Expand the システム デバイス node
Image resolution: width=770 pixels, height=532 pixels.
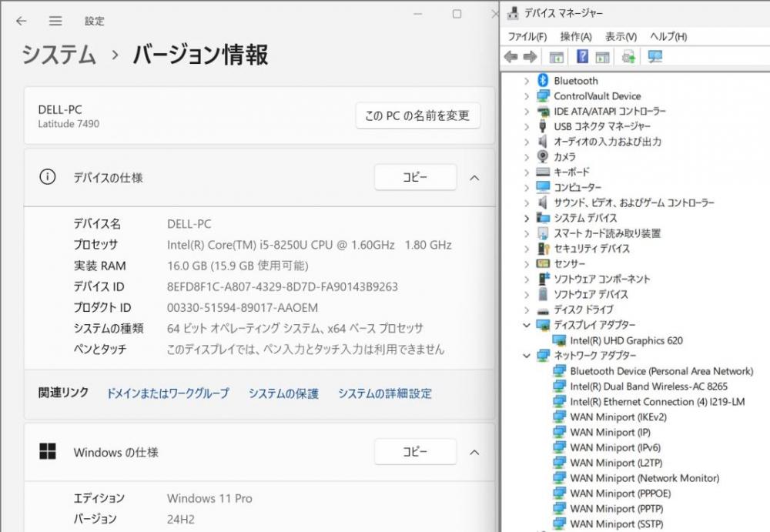click(527, 218)
